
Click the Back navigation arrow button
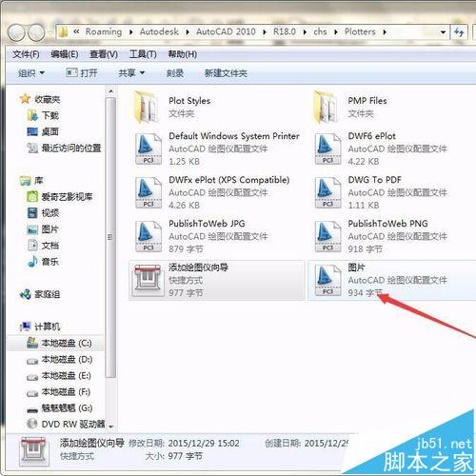16,32
